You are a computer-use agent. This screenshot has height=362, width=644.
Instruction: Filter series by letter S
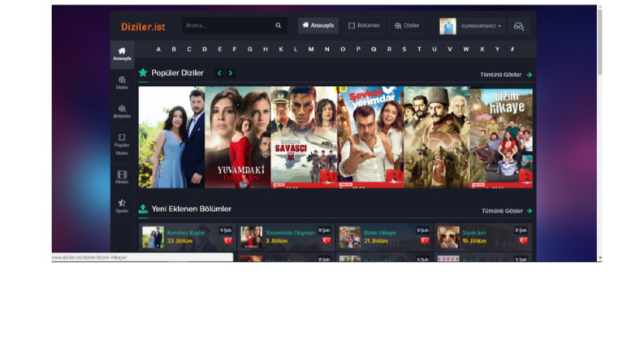404,50
